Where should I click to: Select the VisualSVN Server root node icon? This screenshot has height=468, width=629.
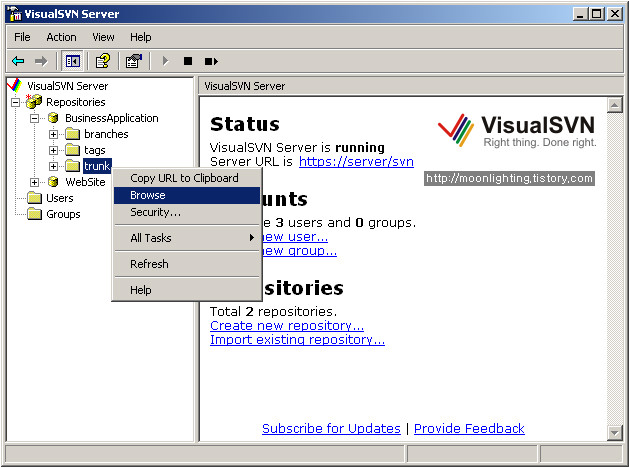tap(15, 85)
